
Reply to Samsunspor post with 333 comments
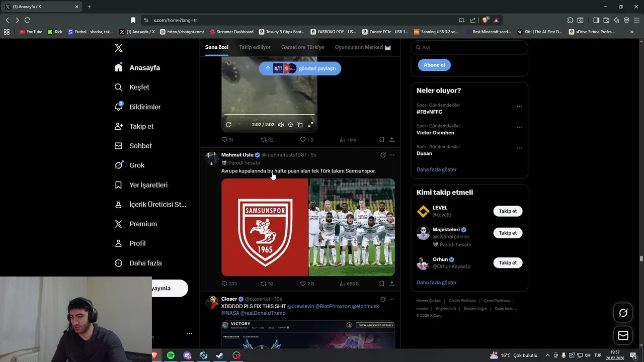(229, 284)
